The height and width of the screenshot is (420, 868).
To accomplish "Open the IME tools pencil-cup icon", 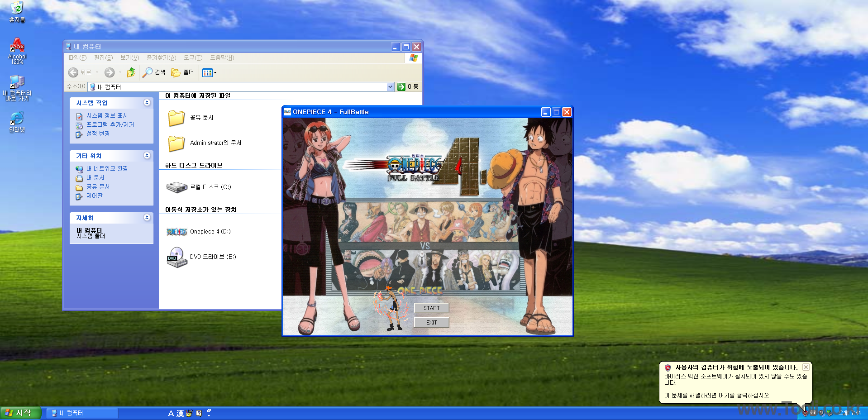I will 189,413.
